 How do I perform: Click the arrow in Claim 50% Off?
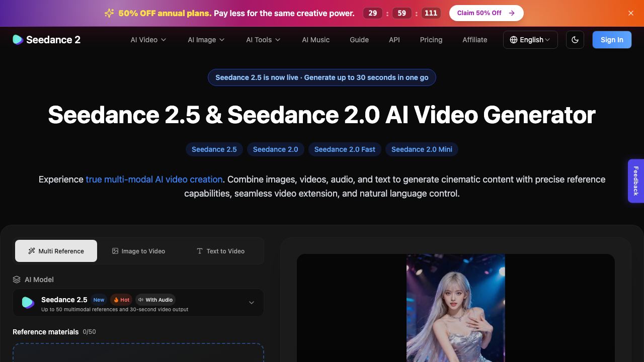click(x=512, y=13)
